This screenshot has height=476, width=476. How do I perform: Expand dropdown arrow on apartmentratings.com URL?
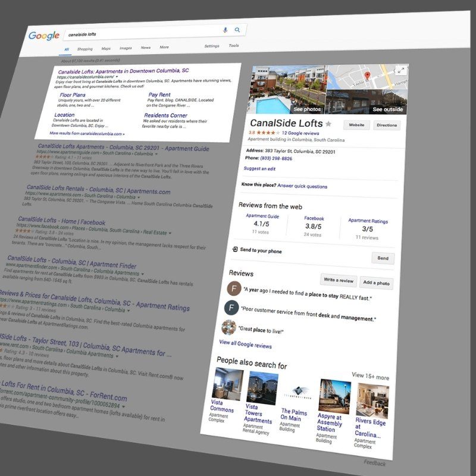click(129, 311)
